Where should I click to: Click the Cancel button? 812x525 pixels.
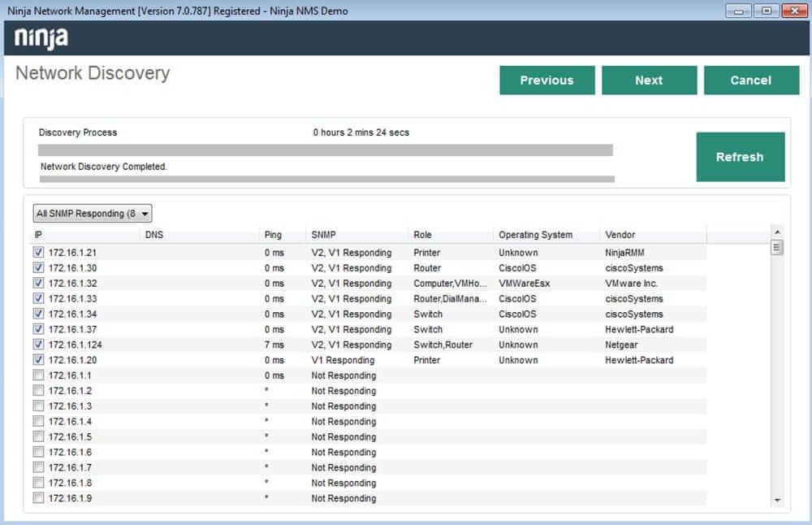(x=751, y=80)
